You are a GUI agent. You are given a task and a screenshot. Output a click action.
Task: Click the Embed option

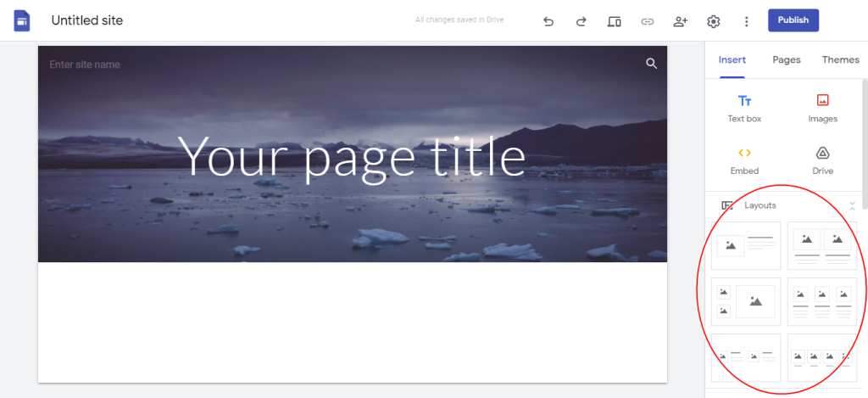pos(744,160)
